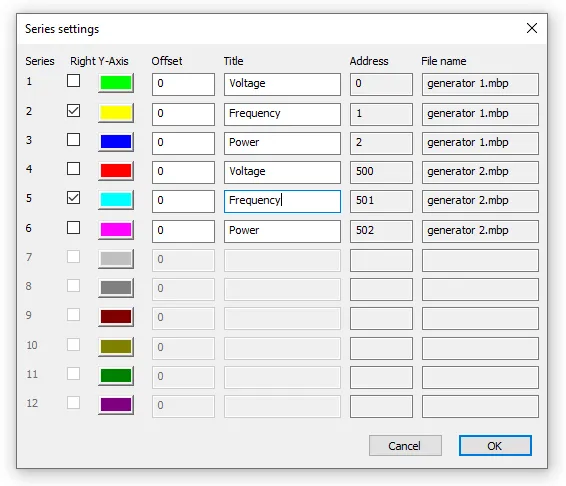Tick Right Y-Axis checkbox for series 6
Image resolution: width=566 pixels, height=486 pixels.
click(73, 227)
